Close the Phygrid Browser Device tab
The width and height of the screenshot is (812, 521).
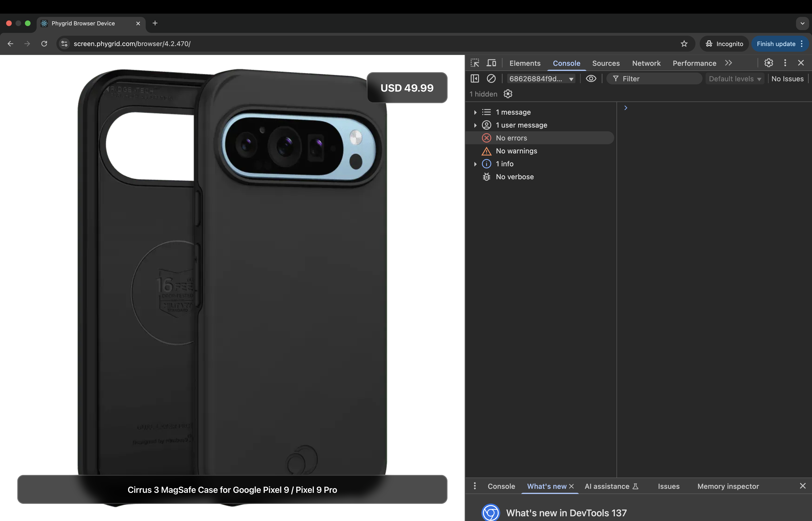(138, 23)
